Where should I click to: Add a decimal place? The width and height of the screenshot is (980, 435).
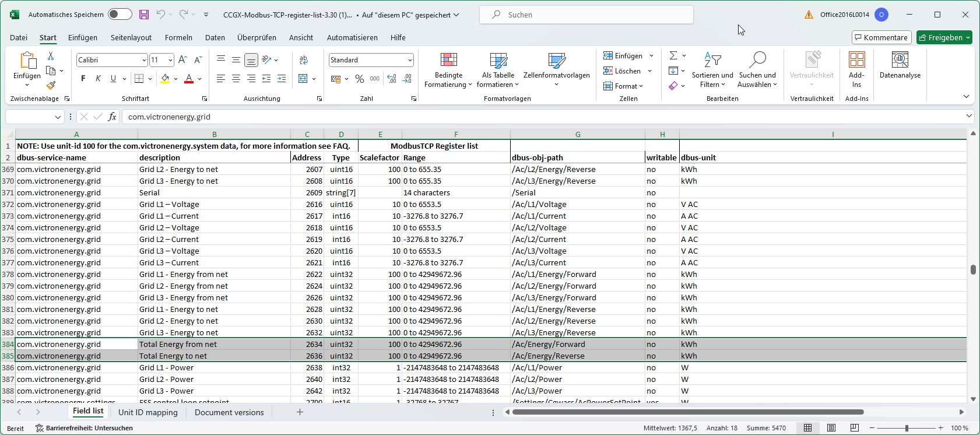[x=392, y=78]
